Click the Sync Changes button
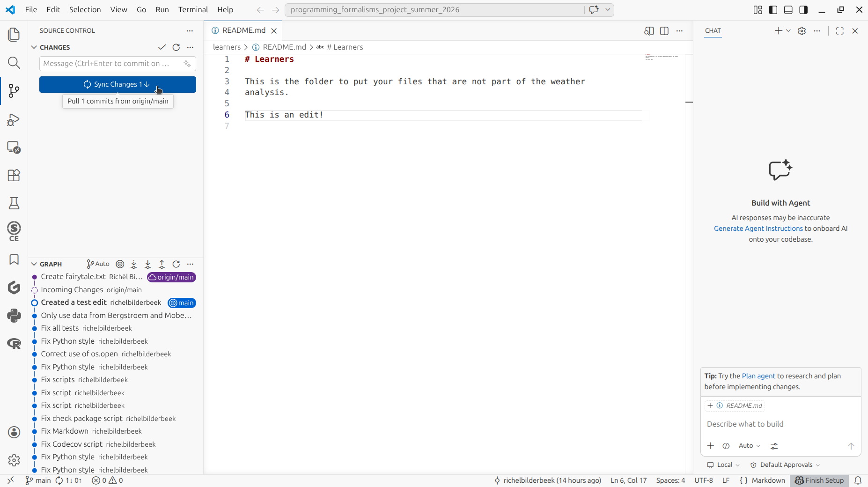Viewport: 868px width, 487px height. coord(118,85)
